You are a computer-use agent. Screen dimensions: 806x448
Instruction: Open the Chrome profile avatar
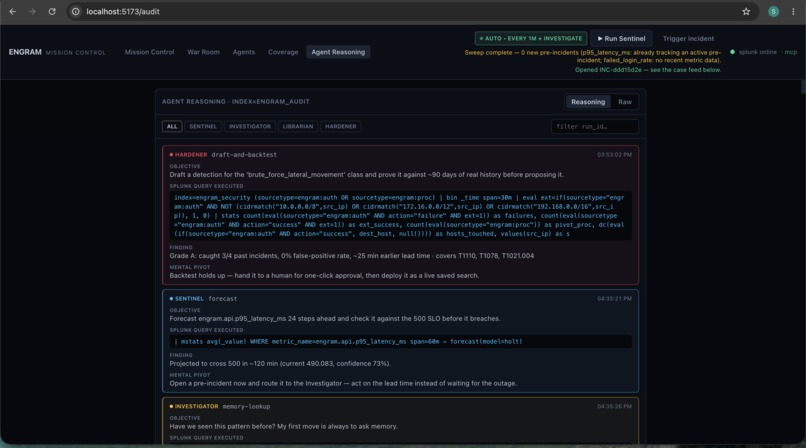tap(773, 11)
